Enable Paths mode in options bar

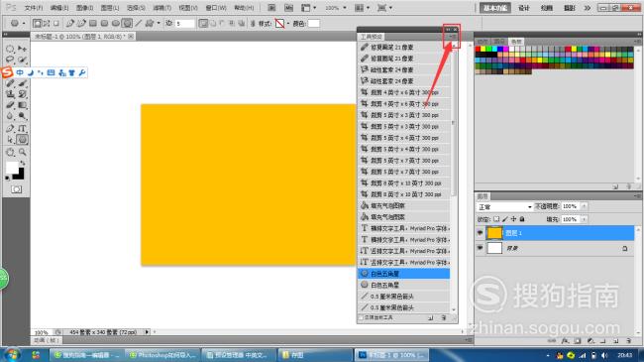pos(47,24)
